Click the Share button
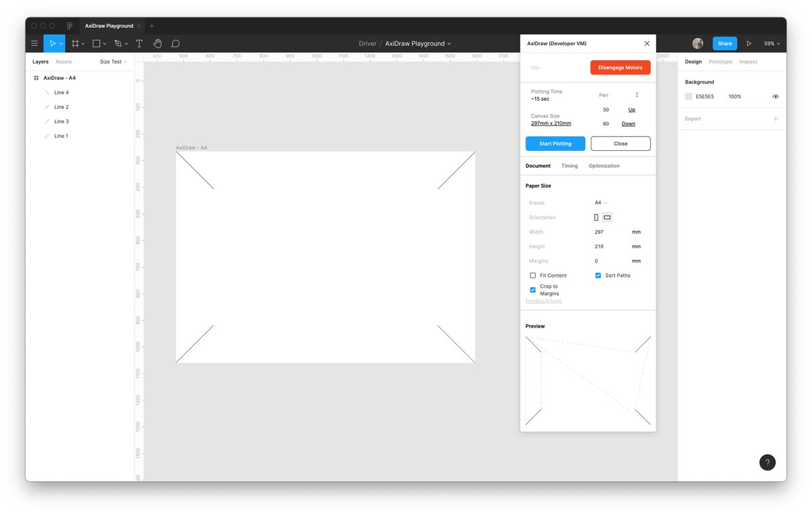This screenshot has height=515, width=812. coord(725,43)
